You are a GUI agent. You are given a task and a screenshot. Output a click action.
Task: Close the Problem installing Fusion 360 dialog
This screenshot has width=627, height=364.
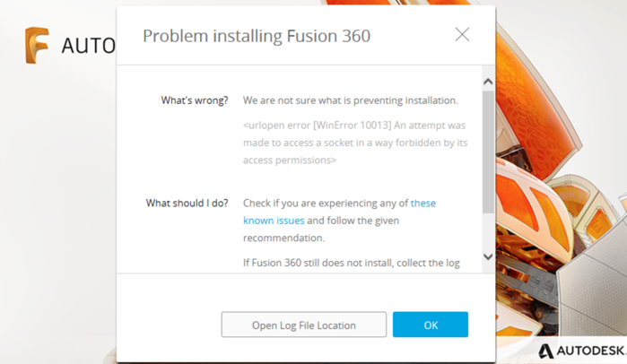click(462, 35)
